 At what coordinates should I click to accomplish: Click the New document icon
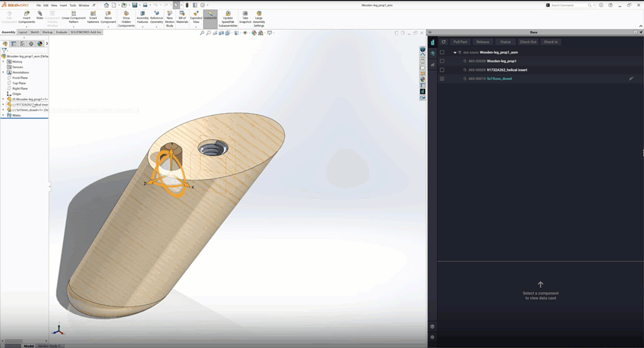pyautogui.click(x=113, y=5)
